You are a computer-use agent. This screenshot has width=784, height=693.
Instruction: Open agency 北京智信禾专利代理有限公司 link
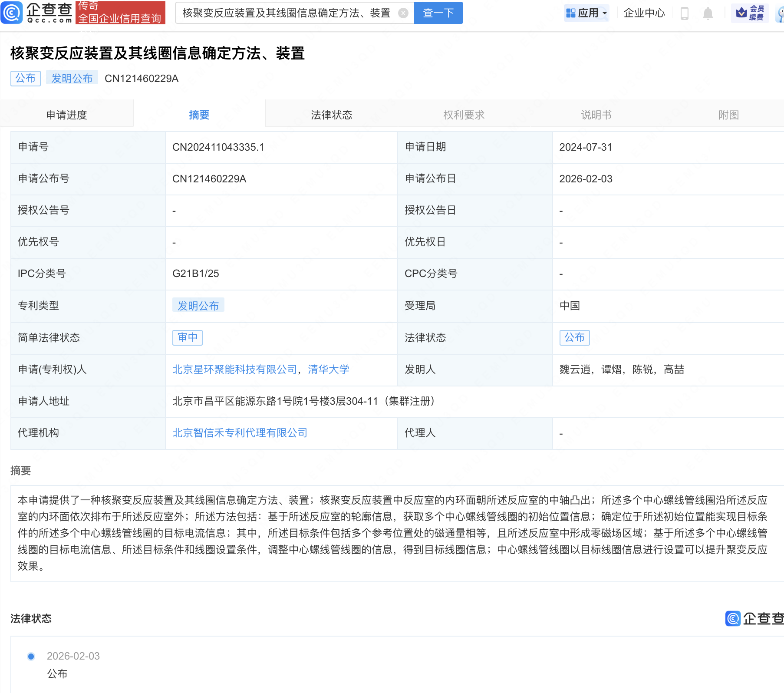[x=240, y=433]
